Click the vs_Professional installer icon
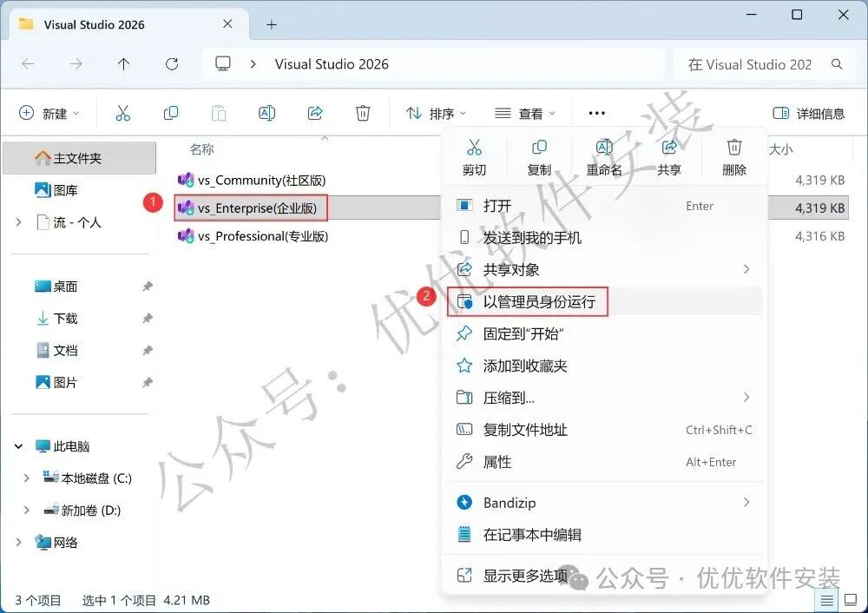 (x=186, y=236)
